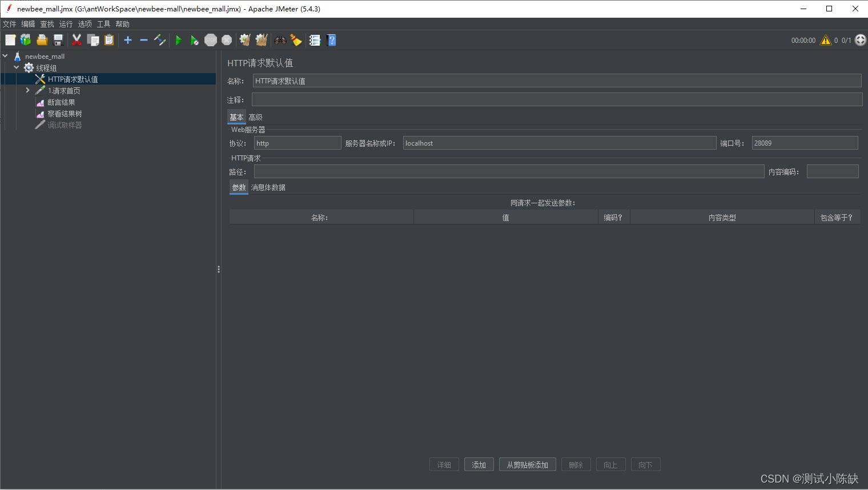Image resolution: width=868 pixels, height=490 pixels.
Task: Expand all nodes with the plus icon
Action: [128, 40]
